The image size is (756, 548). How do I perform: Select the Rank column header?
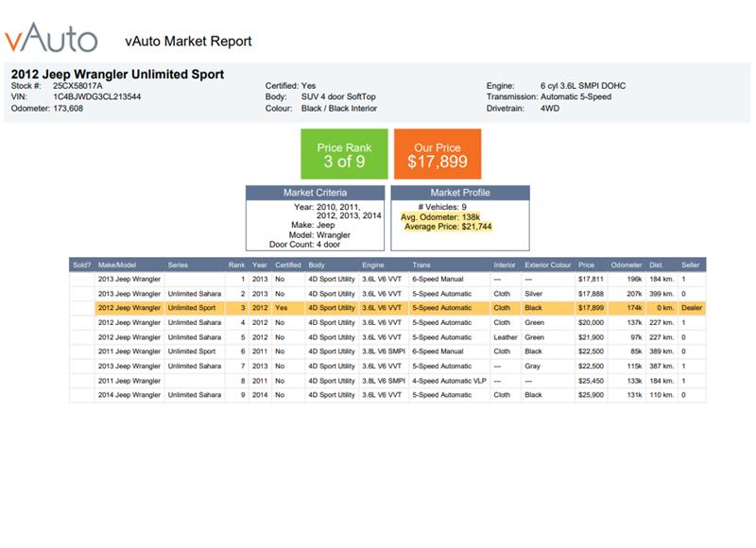(237, 265)
